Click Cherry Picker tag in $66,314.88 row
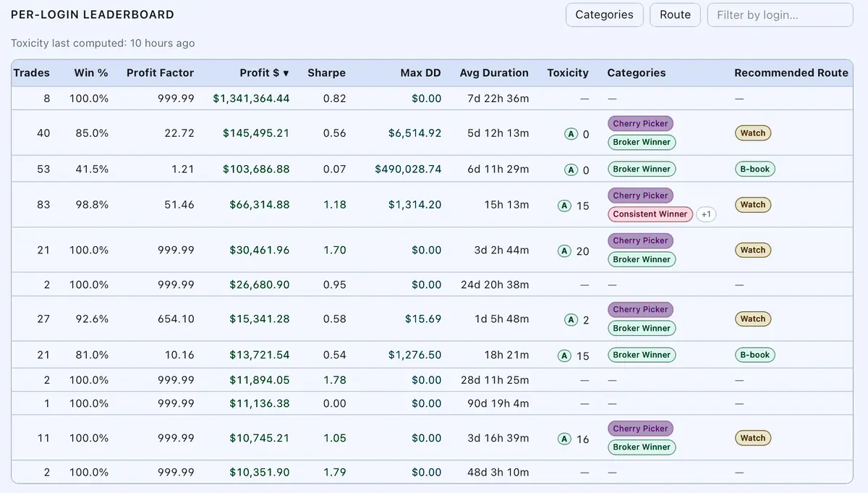Viewport: 868px width, 493px height. (x=640, y=195)
